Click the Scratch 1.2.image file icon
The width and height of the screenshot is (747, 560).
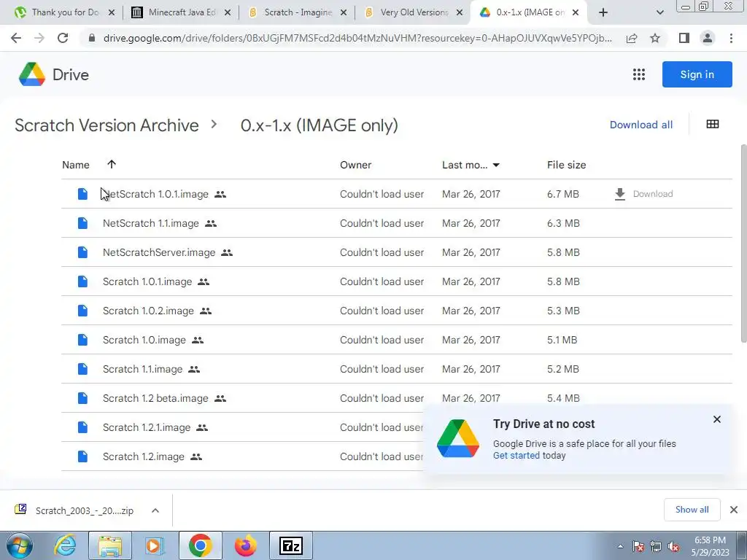pos(82,456)
